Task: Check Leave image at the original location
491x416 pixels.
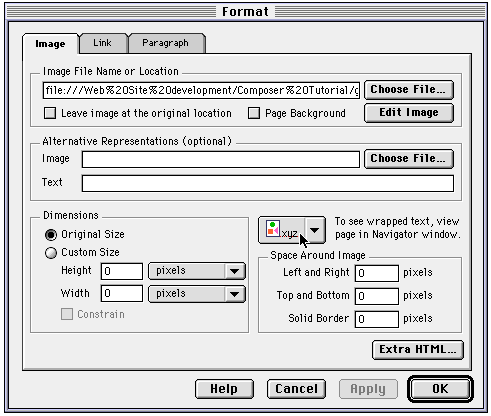Action: 50,113
